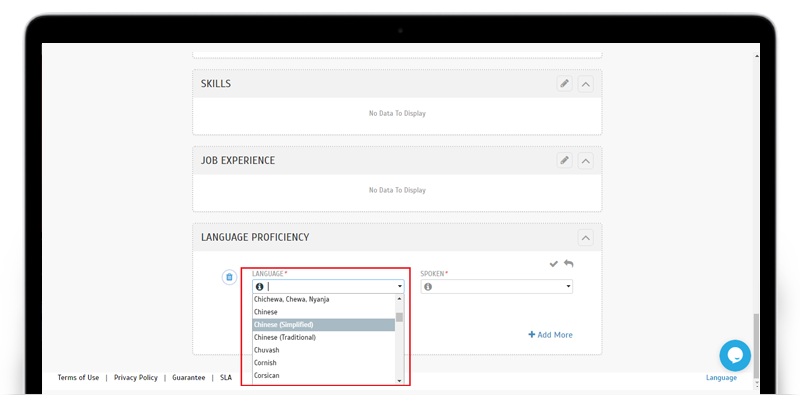Undo changes with the revert arrow icon
Viewport: 800px width, 395px height.
568,264
